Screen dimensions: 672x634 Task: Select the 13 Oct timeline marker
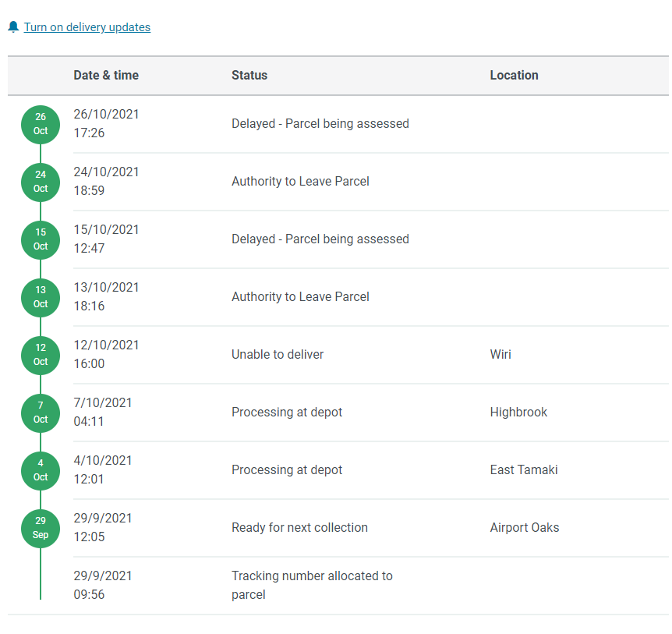click(x=41, y=297)
